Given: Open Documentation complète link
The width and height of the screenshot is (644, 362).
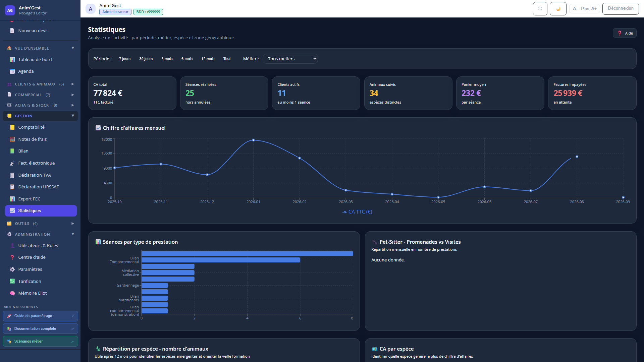Looking at the screenshot, I should click(40, 329).
